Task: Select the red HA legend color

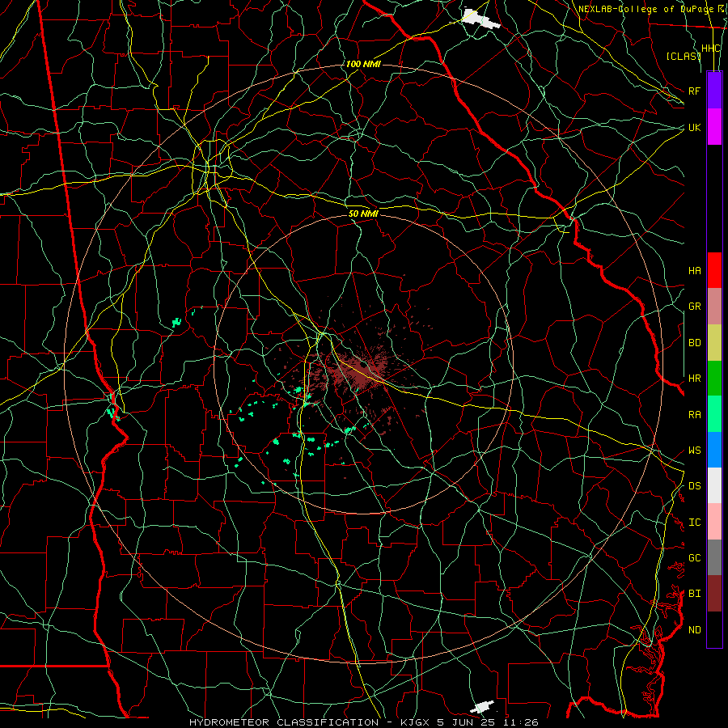Action: tap(714, 270)
